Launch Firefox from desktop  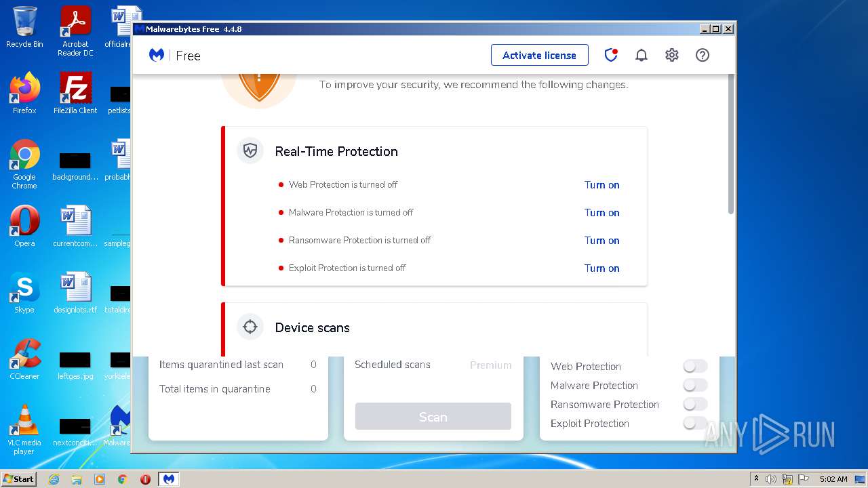point(24,93)
